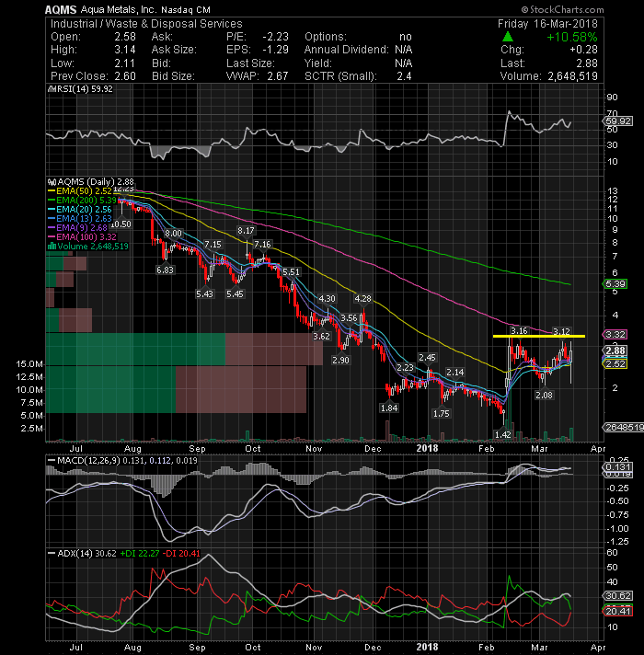Screen dimensions: 644x655
Task: Click the 5.51 price label
Action: coord(291,272)
